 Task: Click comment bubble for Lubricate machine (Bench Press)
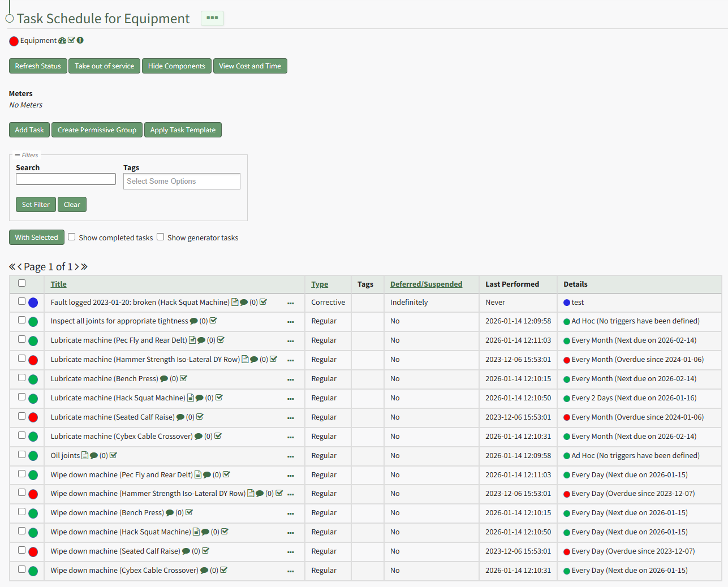[164, 379]
